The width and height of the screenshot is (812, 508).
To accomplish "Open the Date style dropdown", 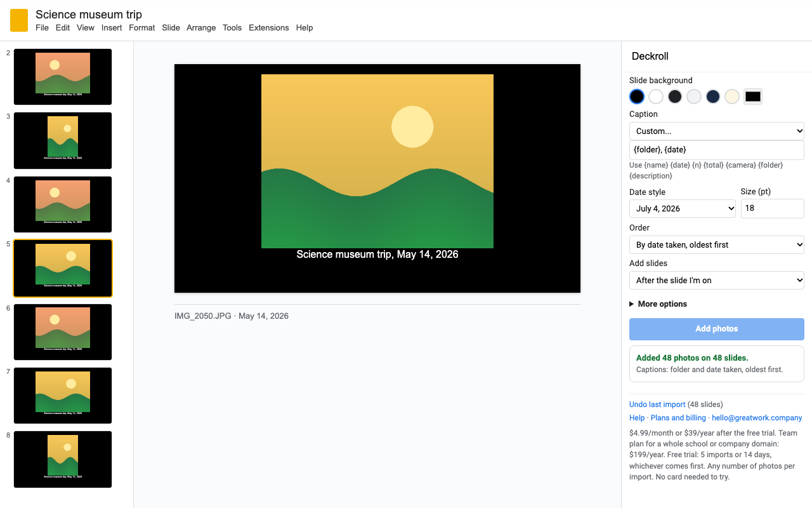I will point(683,208).
